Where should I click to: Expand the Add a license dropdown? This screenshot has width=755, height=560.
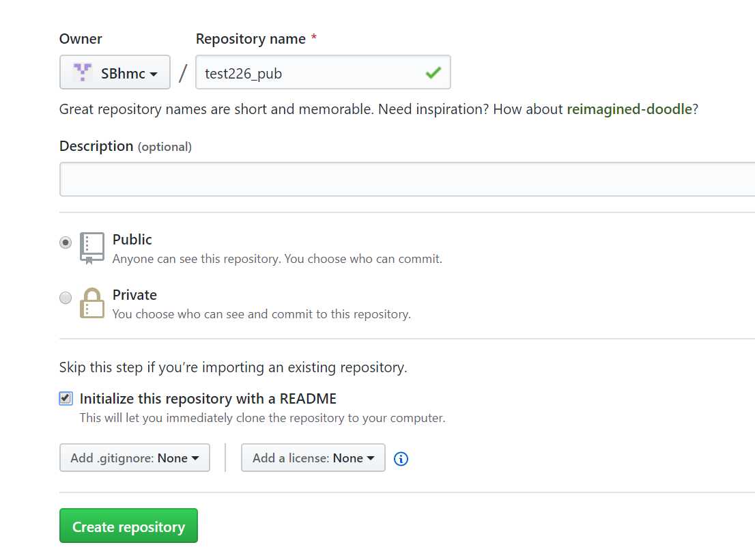313,458
